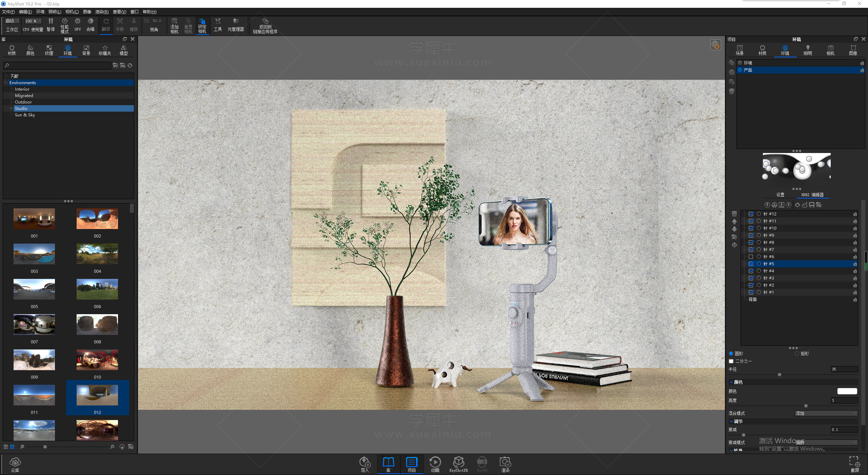Uncheck the 针 #5 pin checkbox
This screenshot has width=868, height=475.
point(751,264)
